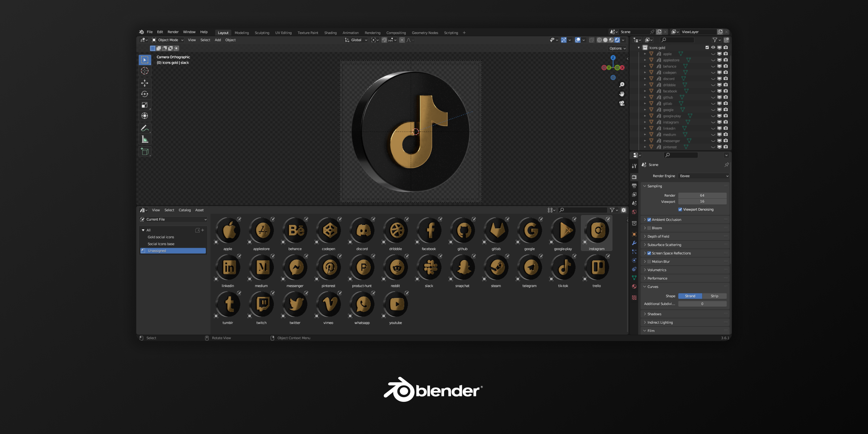
Task: Select the Add Cube tool
Action: pos(145,152)
